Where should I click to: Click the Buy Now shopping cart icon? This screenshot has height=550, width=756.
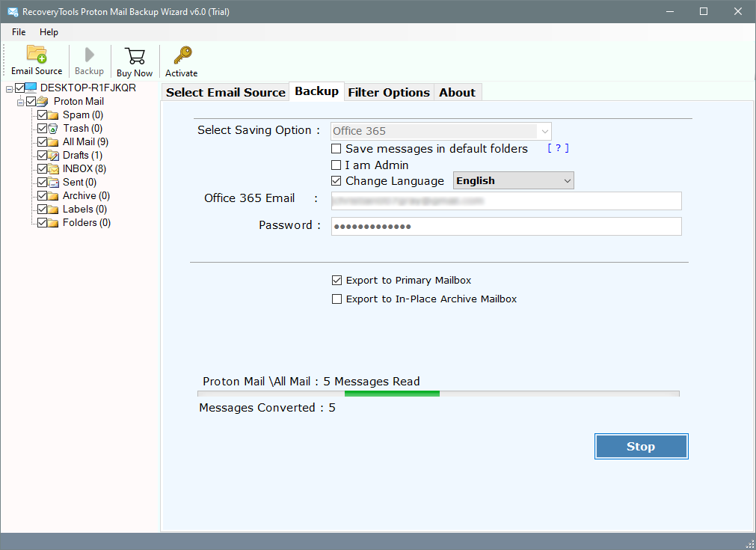click(x=135, y=56)
